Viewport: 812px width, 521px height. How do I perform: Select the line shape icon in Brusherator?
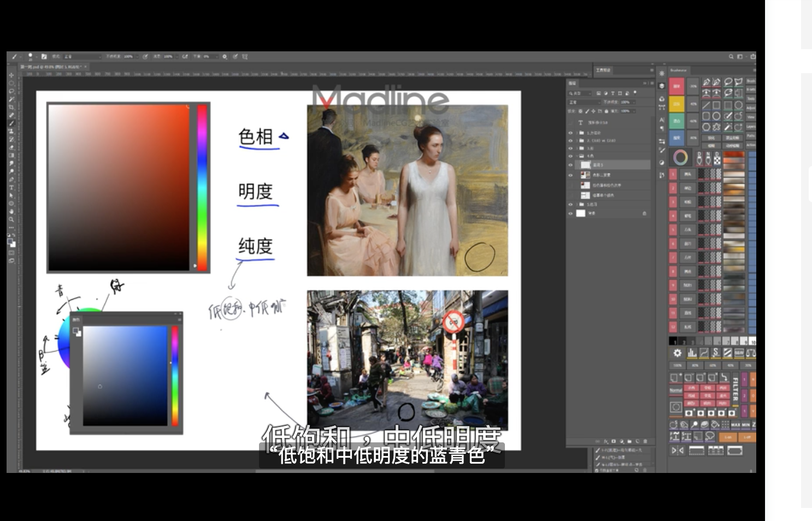pos(706,105)
